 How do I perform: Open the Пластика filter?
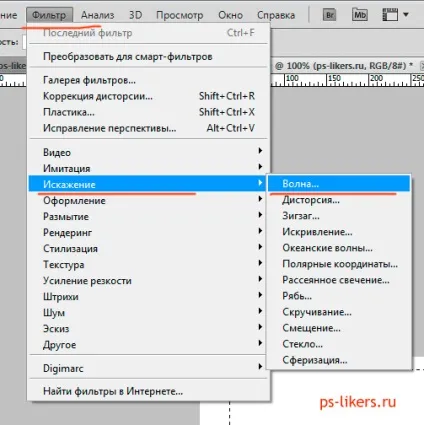(149, 112)
